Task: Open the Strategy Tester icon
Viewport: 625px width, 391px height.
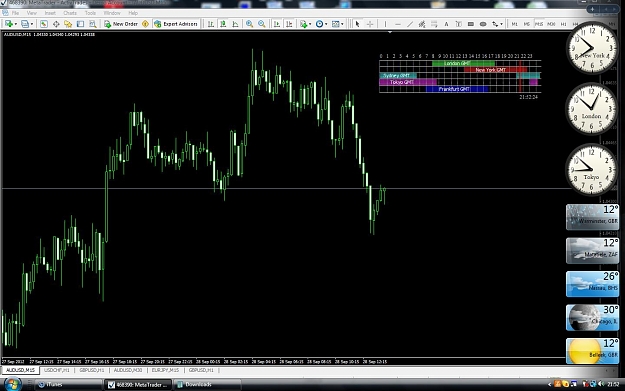Action: (92, 24)
